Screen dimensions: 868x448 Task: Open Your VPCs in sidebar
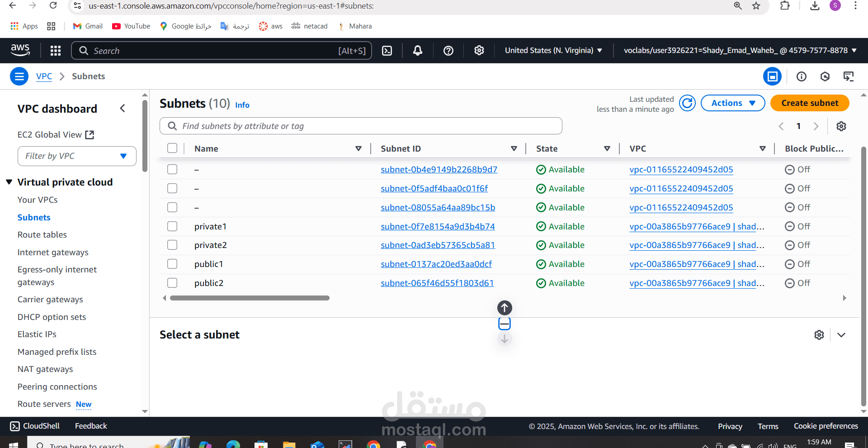pos(38,200)
